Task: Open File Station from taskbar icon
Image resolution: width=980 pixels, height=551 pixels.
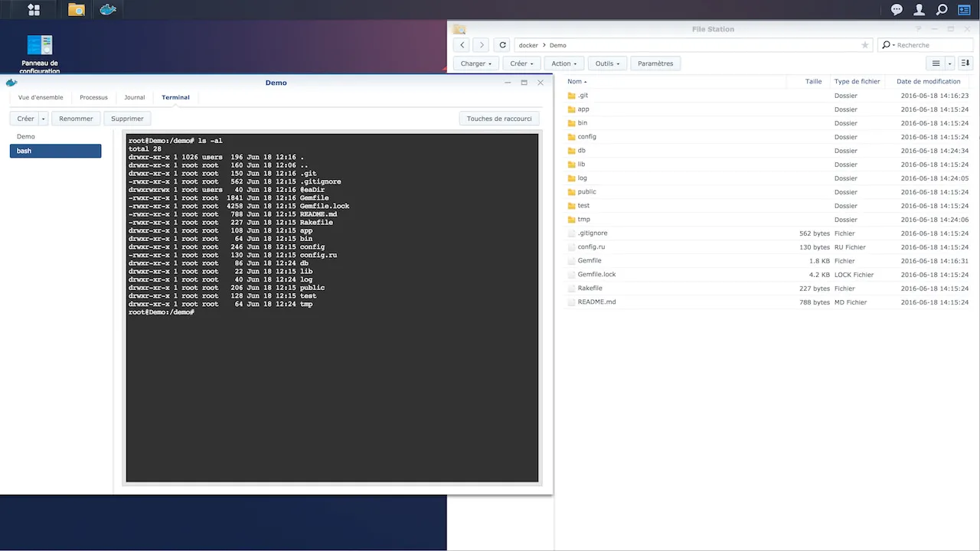Action: (77, 10)
